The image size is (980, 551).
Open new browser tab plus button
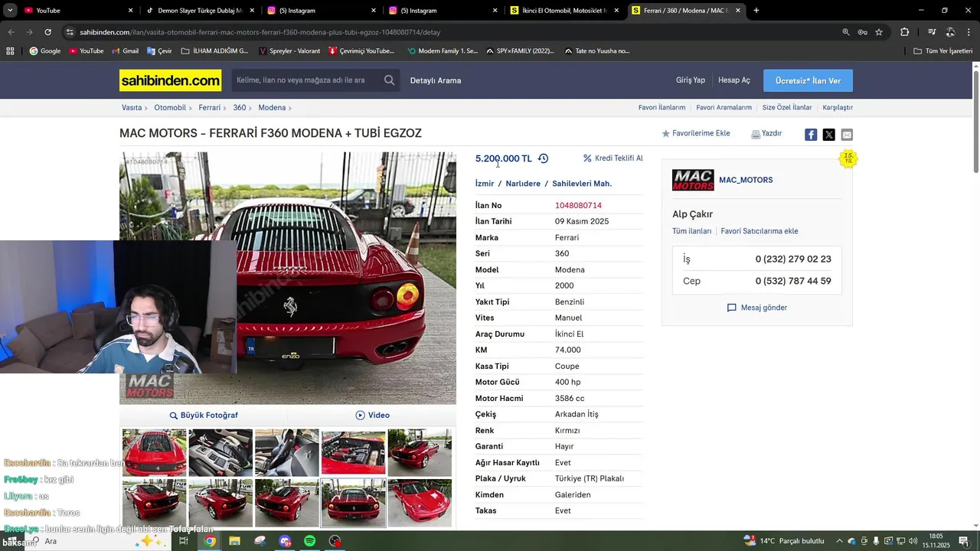coord(756,11)
